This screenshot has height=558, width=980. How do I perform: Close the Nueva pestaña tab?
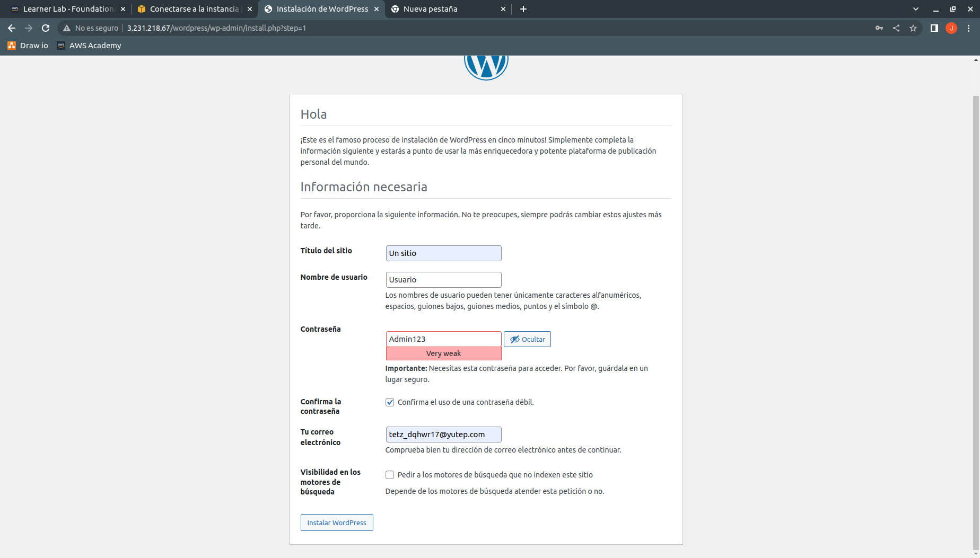coord(503,9)
